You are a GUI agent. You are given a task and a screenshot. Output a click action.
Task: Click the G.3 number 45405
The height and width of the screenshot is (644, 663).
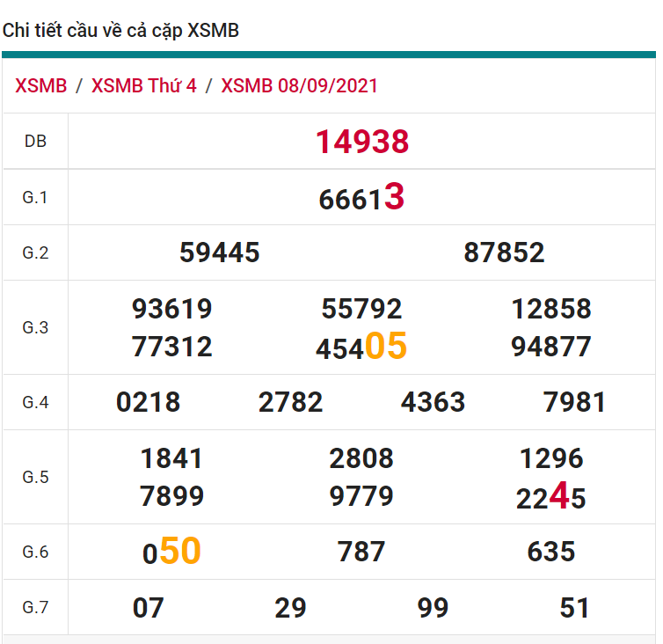coord(361,348)
